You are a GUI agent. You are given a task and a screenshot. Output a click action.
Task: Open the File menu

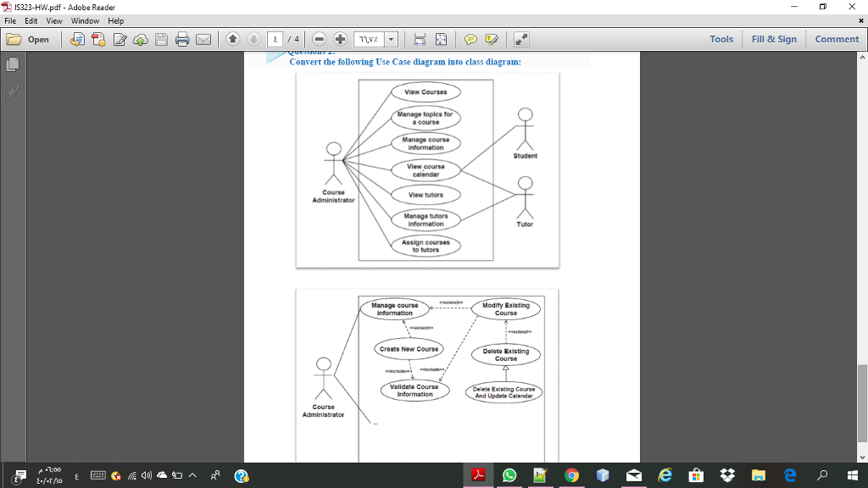pyautogui.click(x=10, y=21)
